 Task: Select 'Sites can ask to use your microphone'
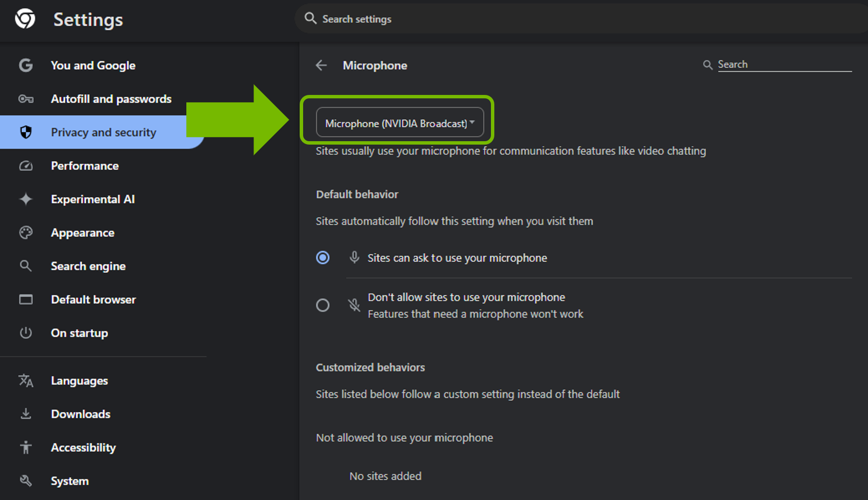point(323,258)
